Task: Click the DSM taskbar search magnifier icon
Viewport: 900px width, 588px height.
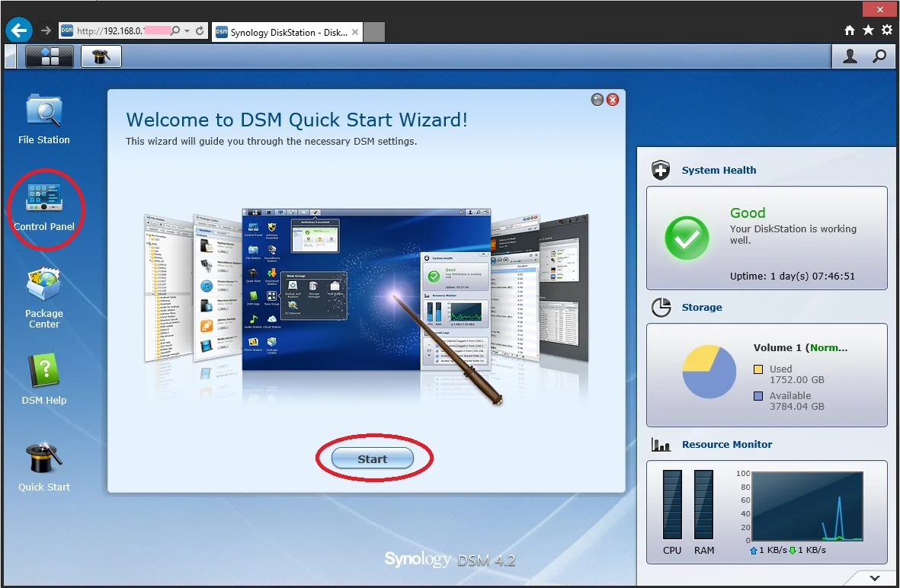Action: 879,56
